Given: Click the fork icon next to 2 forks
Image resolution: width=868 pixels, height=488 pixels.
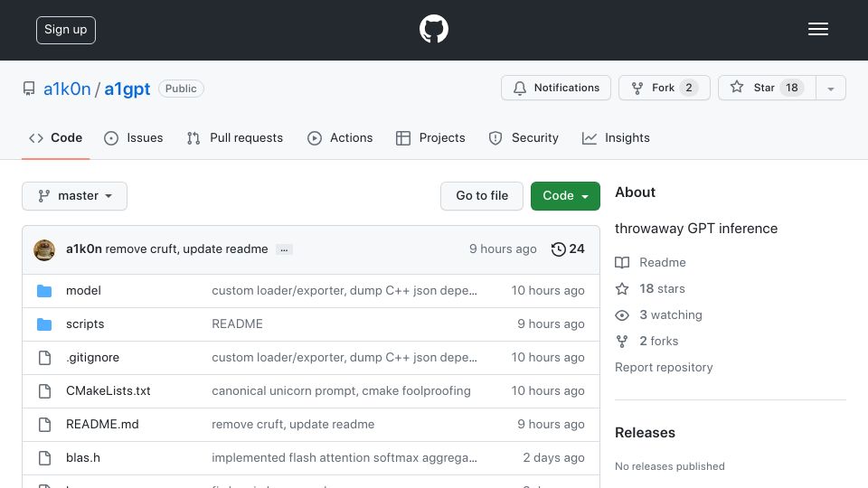Looking at the screenshot, I should pyautogui.click(x=622, y=342).
